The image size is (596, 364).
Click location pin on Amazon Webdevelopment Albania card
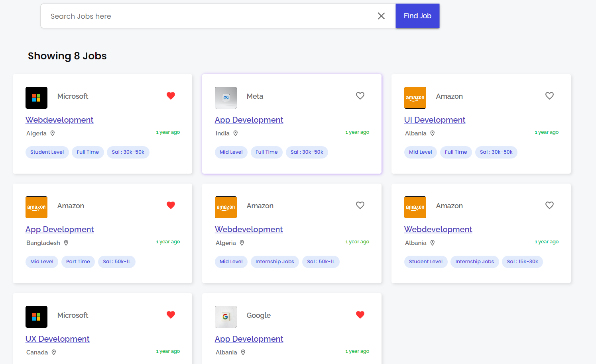(432, 243)
